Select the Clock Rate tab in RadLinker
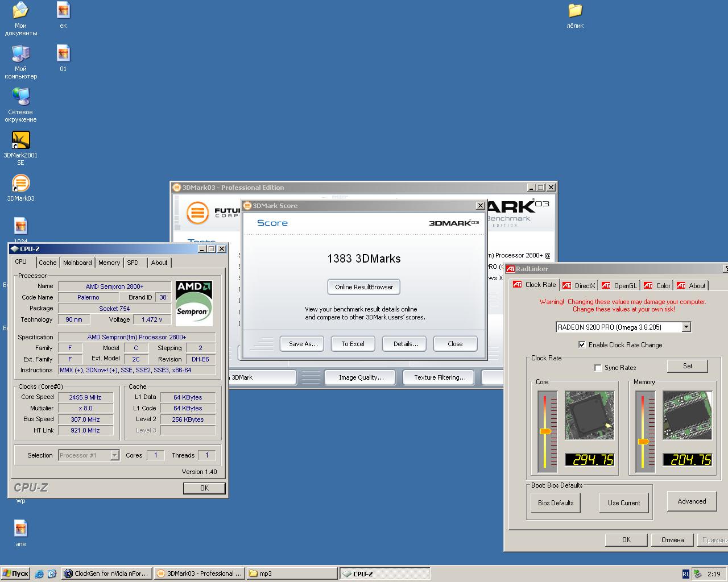This screenshot has width=728, height=582. (535, 285)
